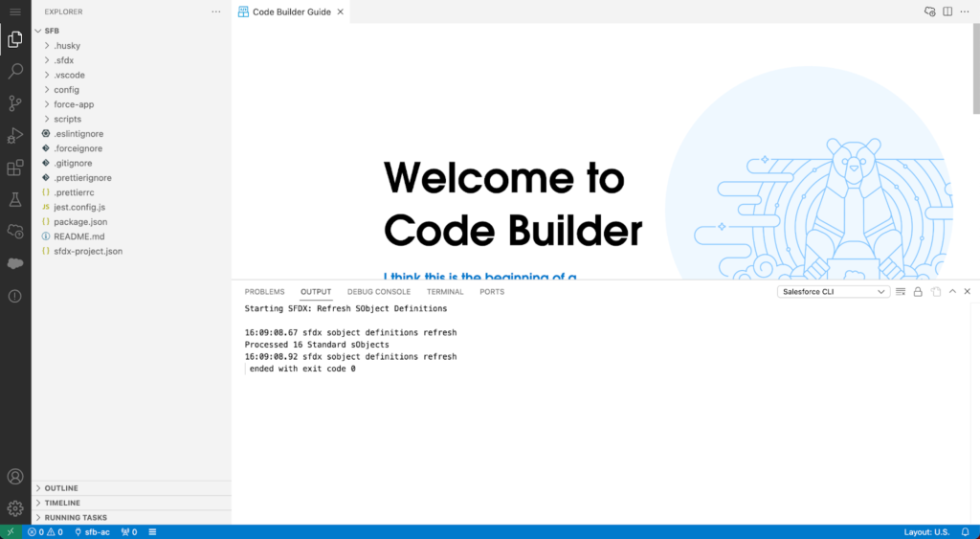Image resolution: width=980 pixels, height=539 pixels.
Task: Click the remote indicator in status bar
Action: pos(11,532)
